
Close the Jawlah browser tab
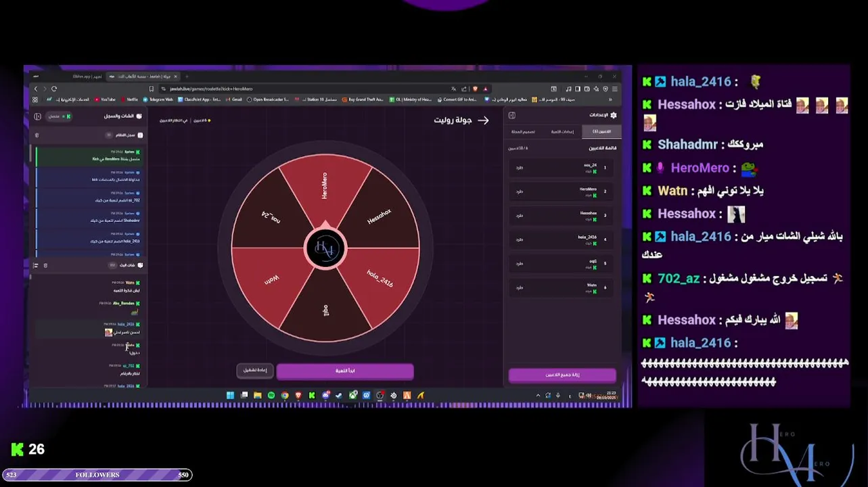pyautogui.click(x=176, y=76)
